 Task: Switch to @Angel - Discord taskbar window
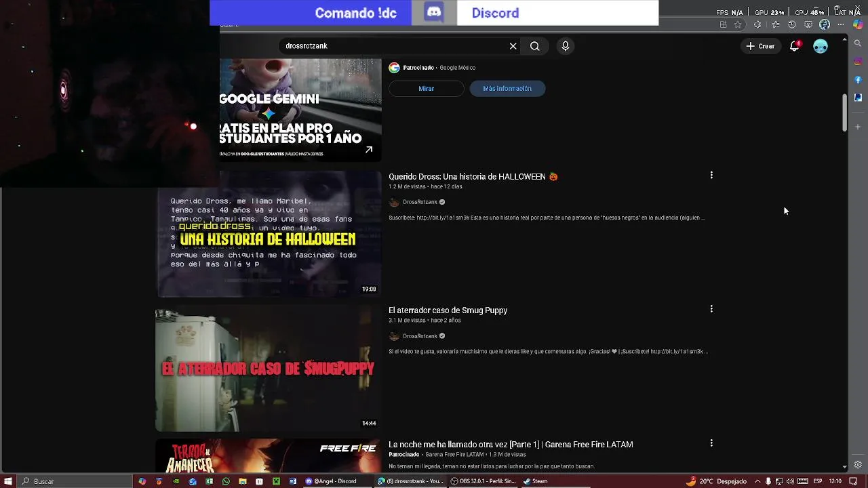click(336, 481)
